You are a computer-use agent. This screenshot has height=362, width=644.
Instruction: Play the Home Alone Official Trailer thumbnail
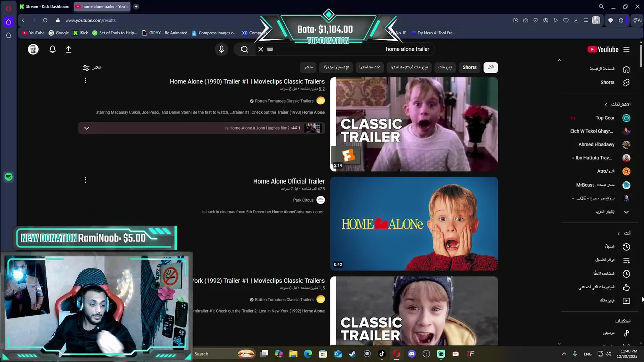(x=414, y=224)
